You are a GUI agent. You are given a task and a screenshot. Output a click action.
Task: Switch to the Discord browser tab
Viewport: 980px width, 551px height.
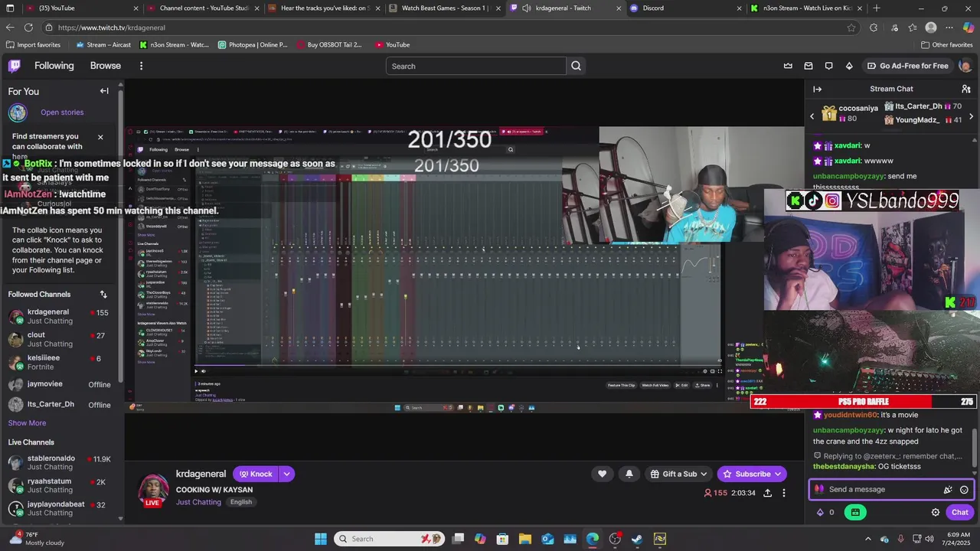point(685,8)
